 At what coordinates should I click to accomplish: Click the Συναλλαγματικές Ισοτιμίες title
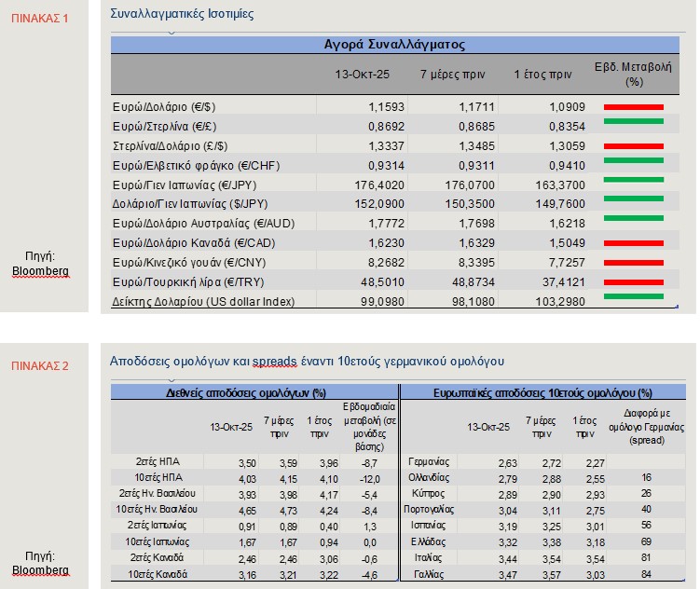[x=181, y=14]
